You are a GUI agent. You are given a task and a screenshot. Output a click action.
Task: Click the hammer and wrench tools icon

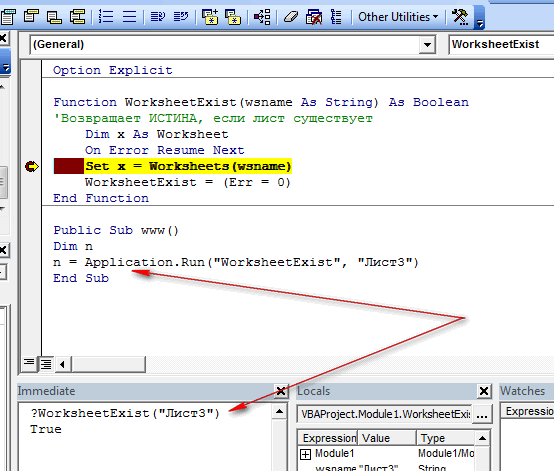coord(460,17)
